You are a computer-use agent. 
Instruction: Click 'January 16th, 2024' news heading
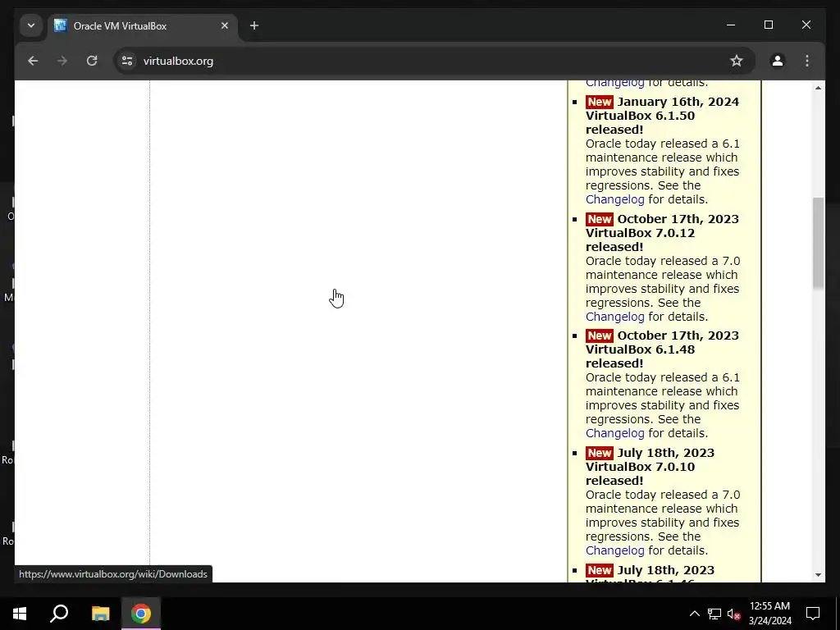(x=678, y=102)
